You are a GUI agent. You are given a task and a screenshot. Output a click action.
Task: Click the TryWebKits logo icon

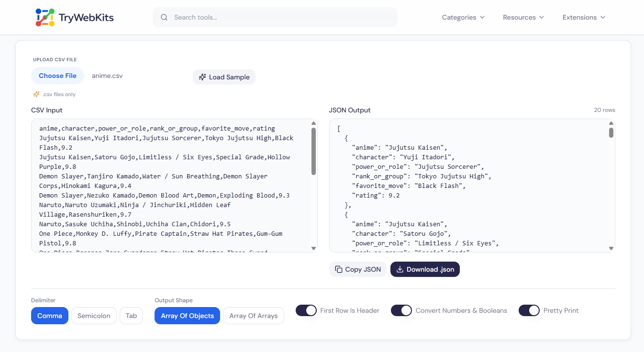(45, 17)
